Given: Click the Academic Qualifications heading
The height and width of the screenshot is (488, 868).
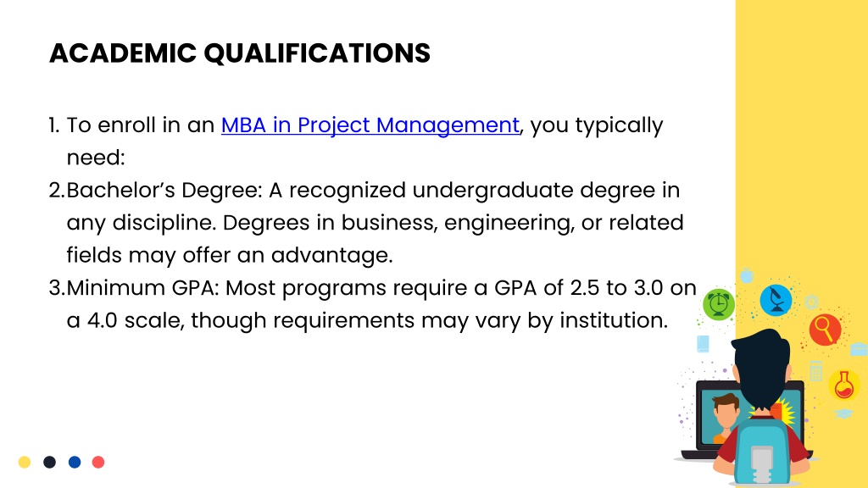Looking at the screenshot, I should point(240,53).
